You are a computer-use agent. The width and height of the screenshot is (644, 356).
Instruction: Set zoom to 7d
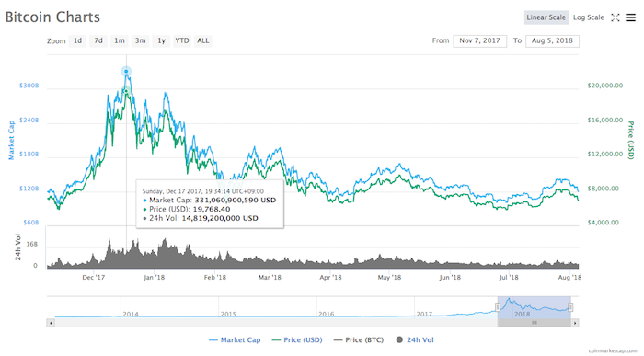[98, 40]
